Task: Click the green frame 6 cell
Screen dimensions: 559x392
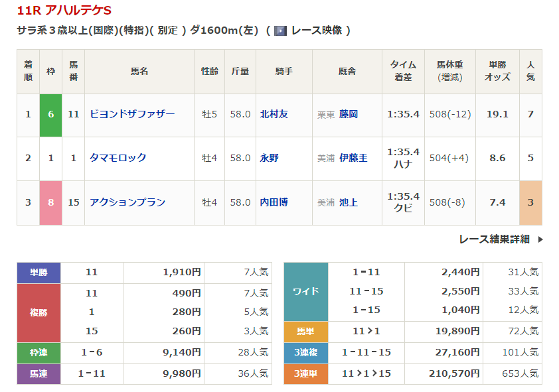Action: click(x=50, y=114)
